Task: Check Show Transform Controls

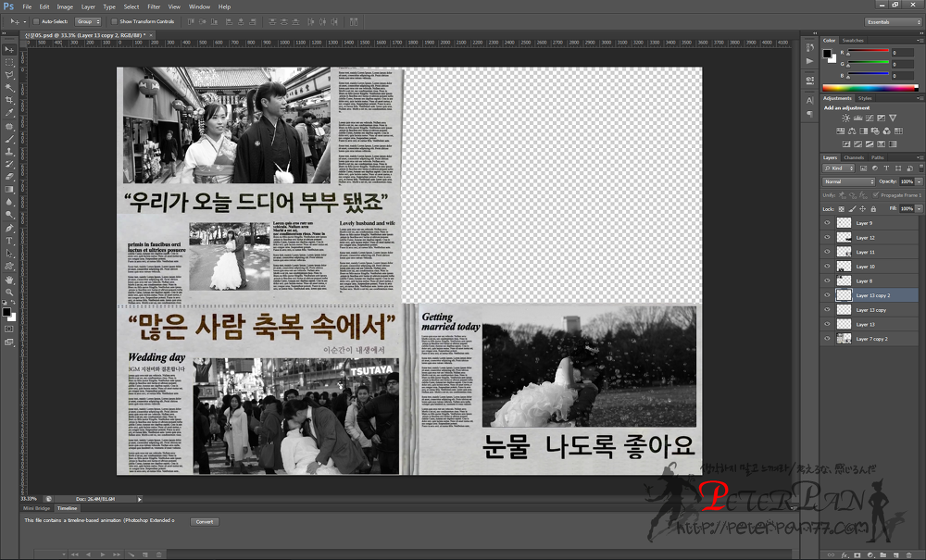Action: tap(114, 21)
